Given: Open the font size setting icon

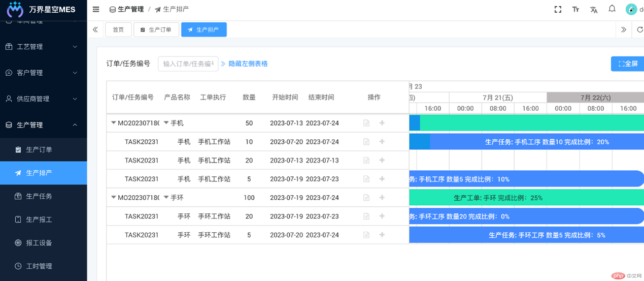Looking at the screenshot, I should (575, 9).
